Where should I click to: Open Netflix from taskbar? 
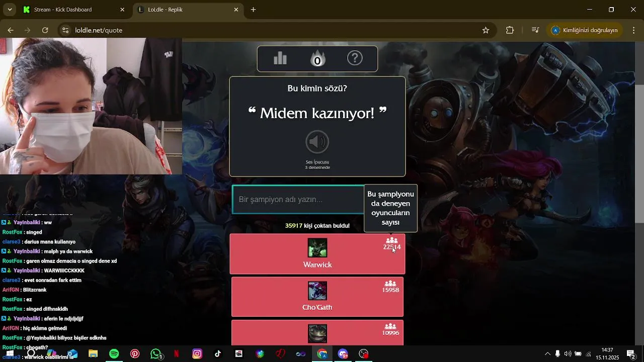(x=177, y=354)
